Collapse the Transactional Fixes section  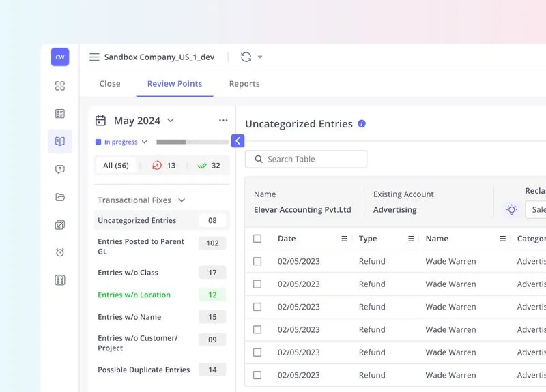tap(182, 200)
